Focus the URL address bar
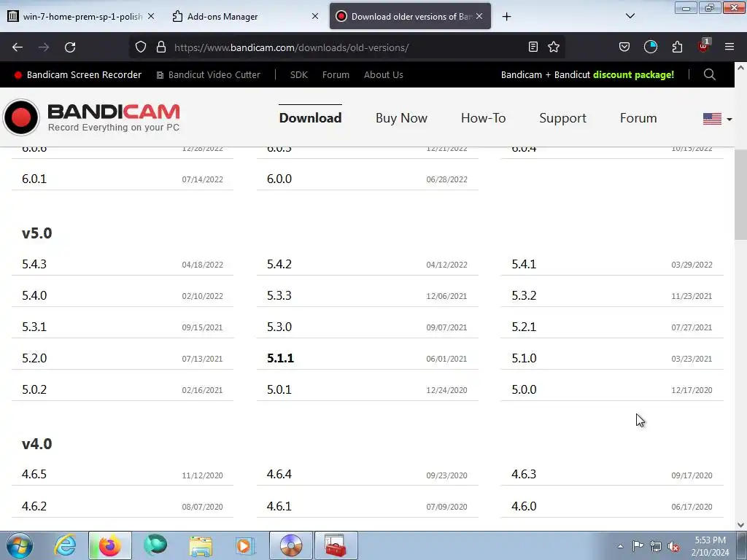The width and height of the screenshot is (747, 560). tap(345, 47)
